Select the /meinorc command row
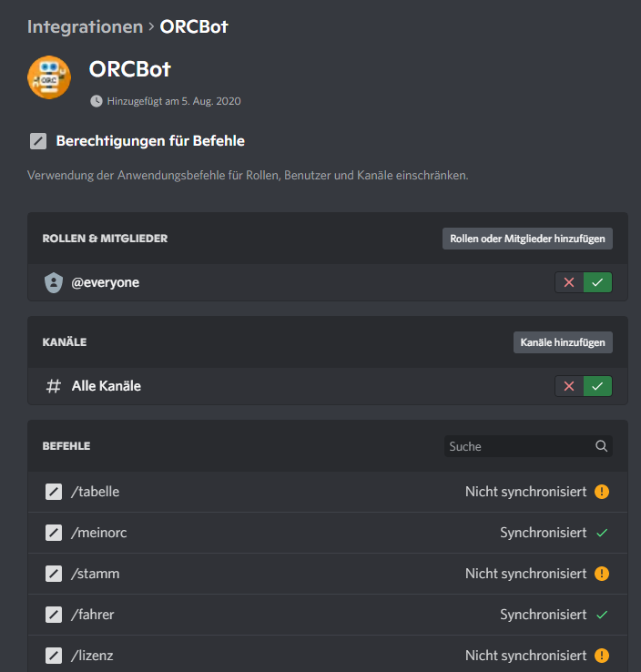The width and height of the screenshot is (641, 672). click(x=99, y=533)
